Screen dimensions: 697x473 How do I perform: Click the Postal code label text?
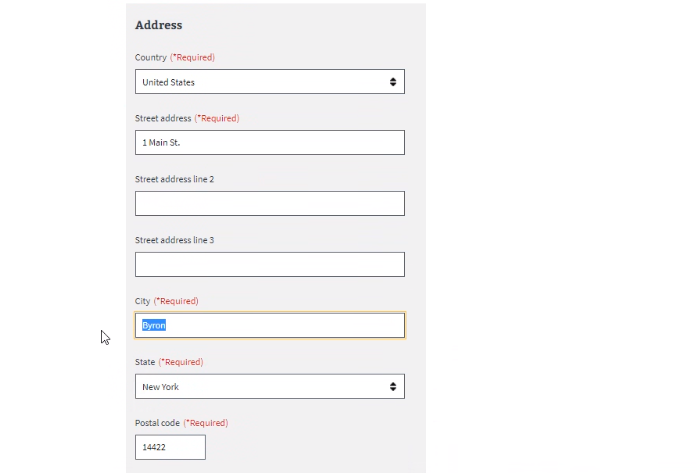point(158,424)
